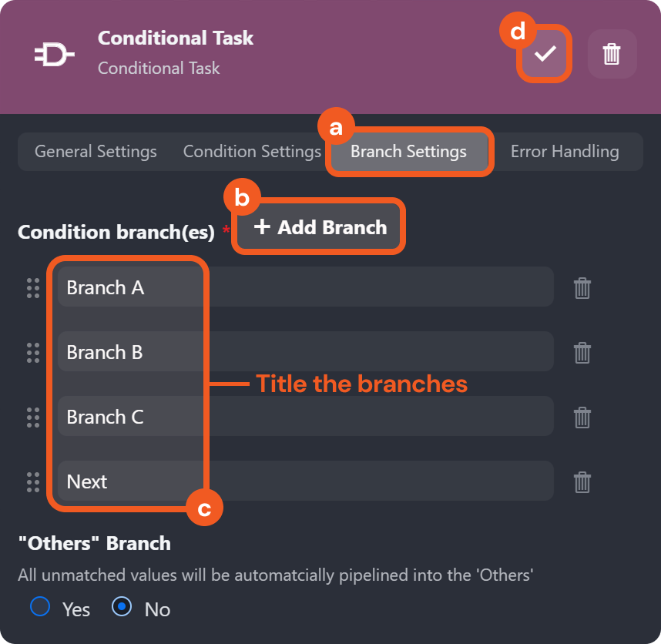Click the Conditional Task plug icon

click(x=54, y=54)
